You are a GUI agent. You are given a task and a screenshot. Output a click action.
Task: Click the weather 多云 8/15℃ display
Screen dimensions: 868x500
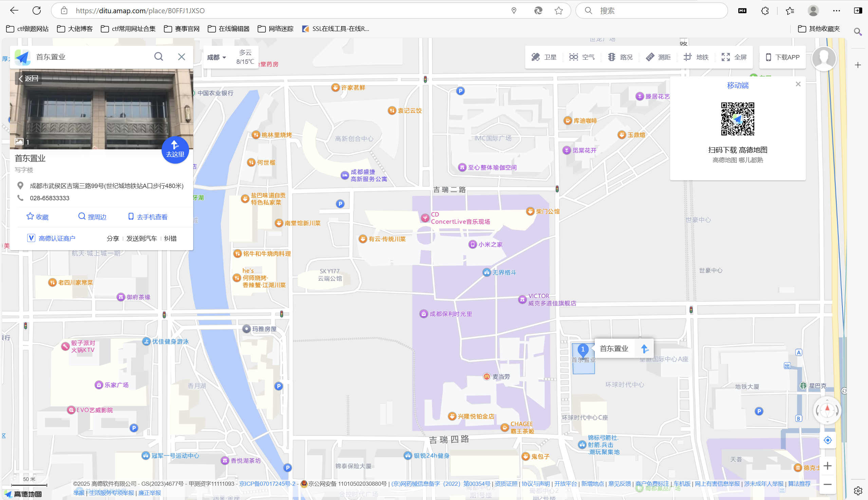coord(245,57)
